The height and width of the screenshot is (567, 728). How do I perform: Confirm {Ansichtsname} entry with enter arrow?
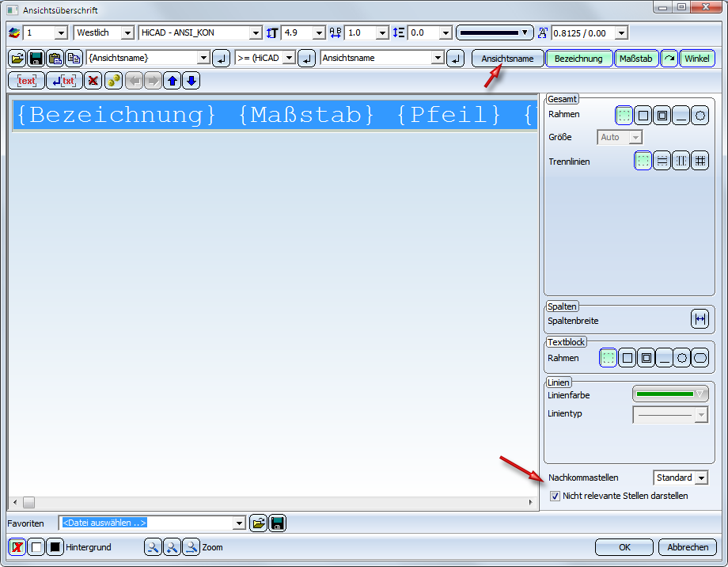(x=221, y=59)
